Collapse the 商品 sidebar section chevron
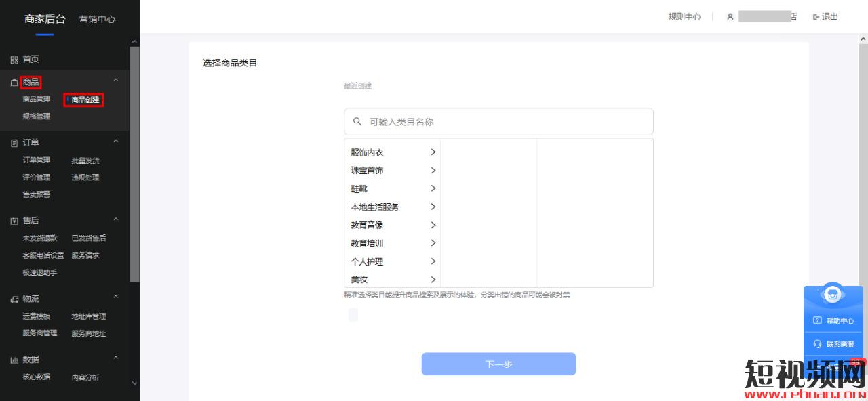 coord(115,81)
